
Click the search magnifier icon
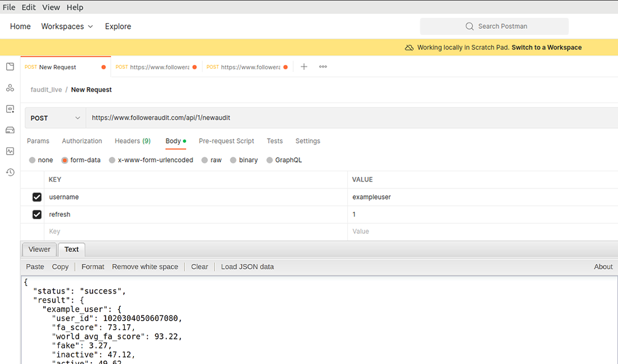coord(469,26)
